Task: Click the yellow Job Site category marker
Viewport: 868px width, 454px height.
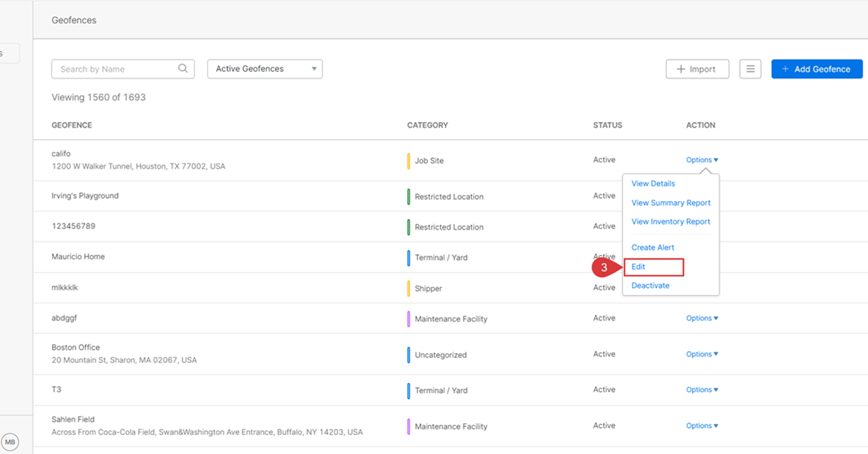Action: [409, 161]
